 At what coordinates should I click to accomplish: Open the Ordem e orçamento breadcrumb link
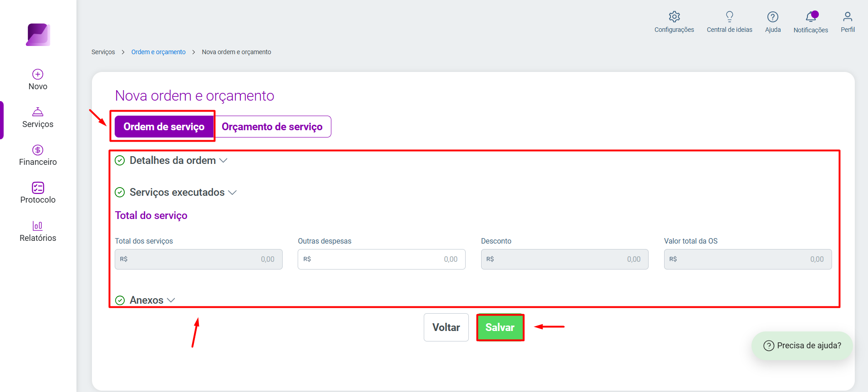(158, 52)
